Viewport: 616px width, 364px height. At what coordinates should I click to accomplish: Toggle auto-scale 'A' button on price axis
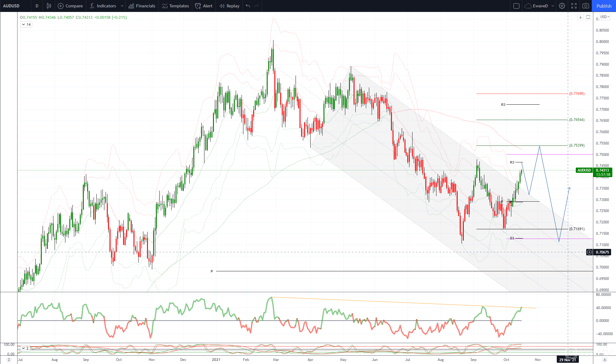(605, 360)
